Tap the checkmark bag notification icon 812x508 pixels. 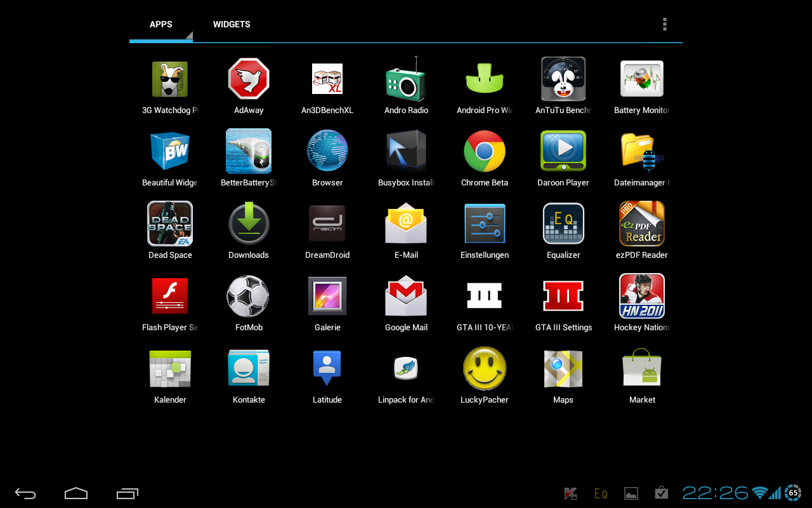click(x=662, y=493)
